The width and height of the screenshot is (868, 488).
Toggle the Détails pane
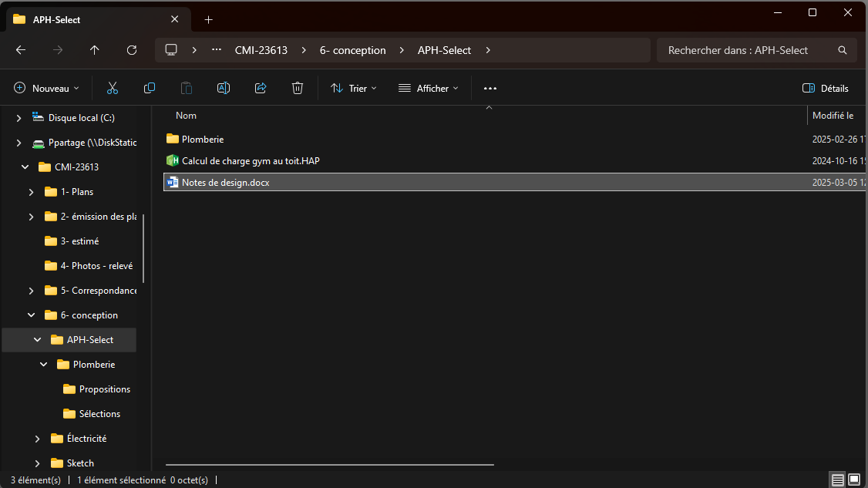point(826,89)
